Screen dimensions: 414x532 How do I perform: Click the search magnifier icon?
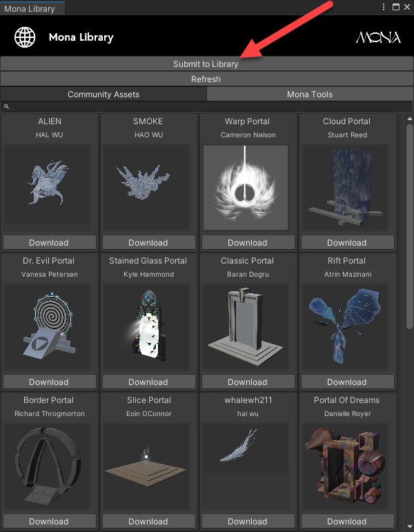click(6, 106)
